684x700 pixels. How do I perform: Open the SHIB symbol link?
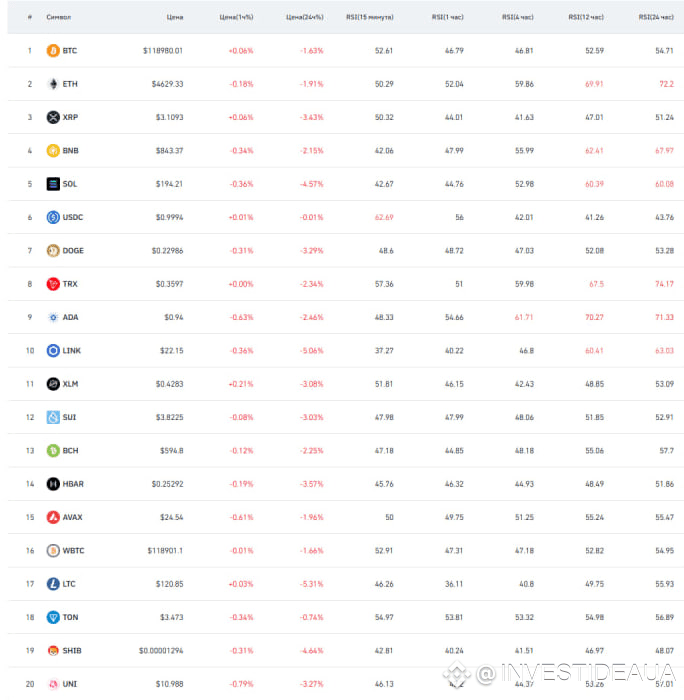(72, 650)
